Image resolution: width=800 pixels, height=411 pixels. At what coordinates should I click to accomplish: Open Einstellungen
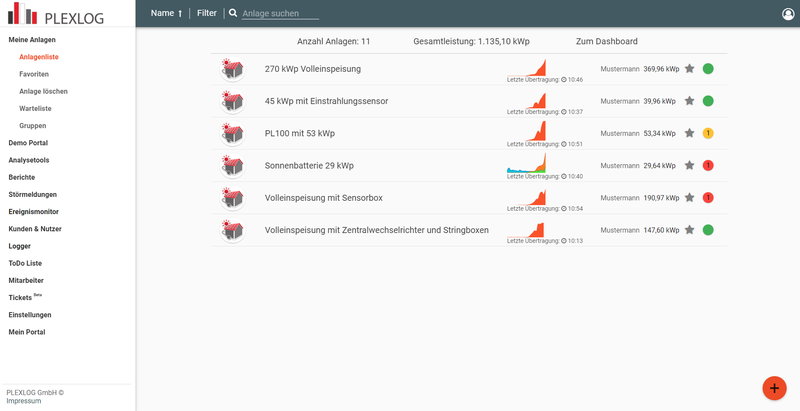pos(30,315)
